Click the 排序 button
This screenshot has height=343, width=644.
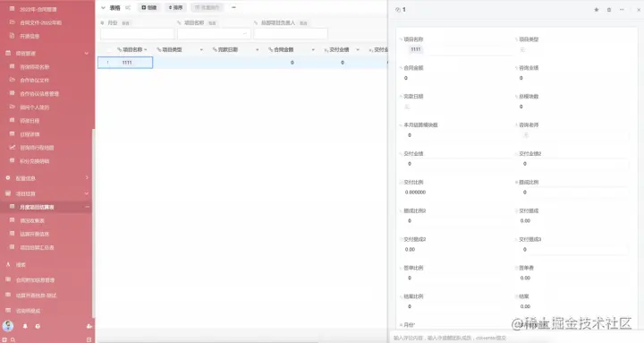175,7
